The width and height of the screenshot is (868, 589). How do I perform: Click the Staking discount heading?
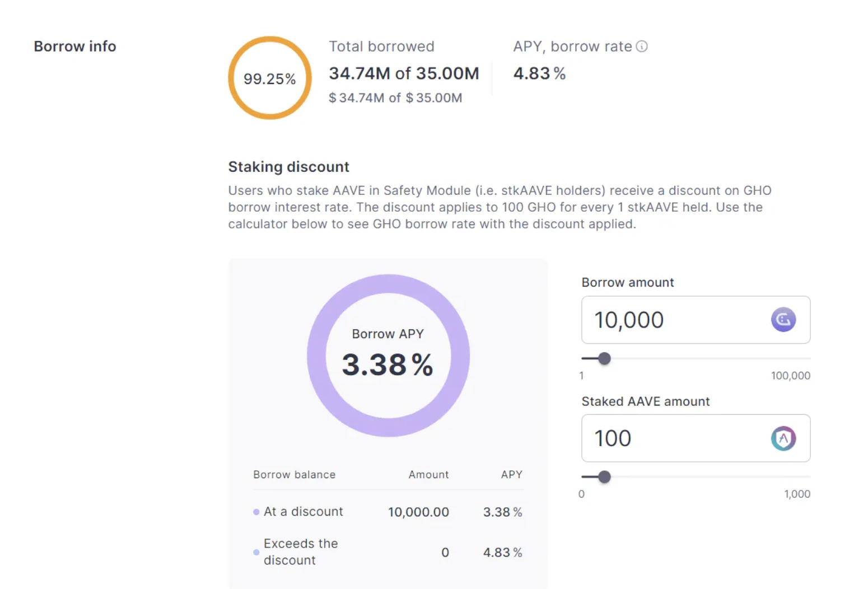point(288,167)
